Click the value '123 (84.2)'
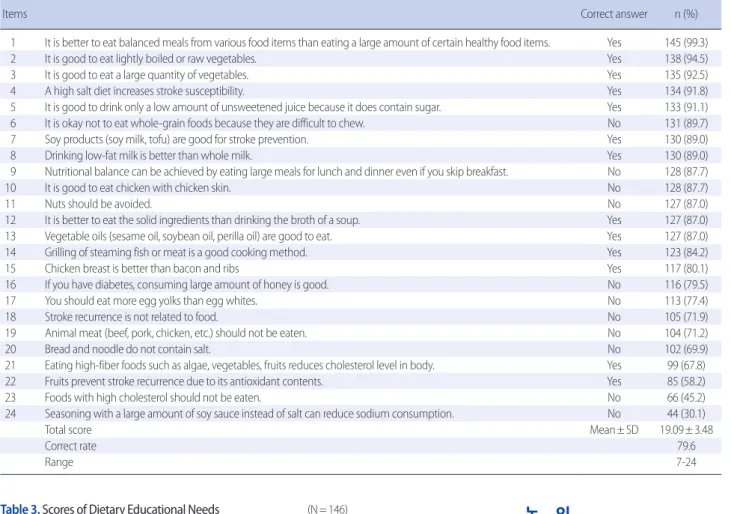This screenshot has height=514, width=731. click(686, 253)
